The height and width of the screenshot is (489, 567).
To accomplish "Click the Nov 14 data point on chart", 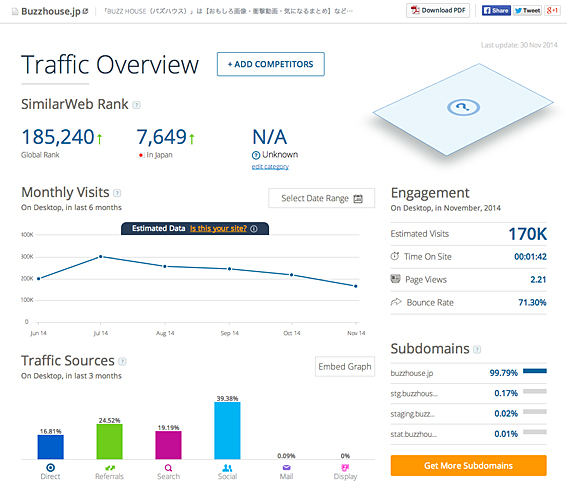I will [356, 286].
